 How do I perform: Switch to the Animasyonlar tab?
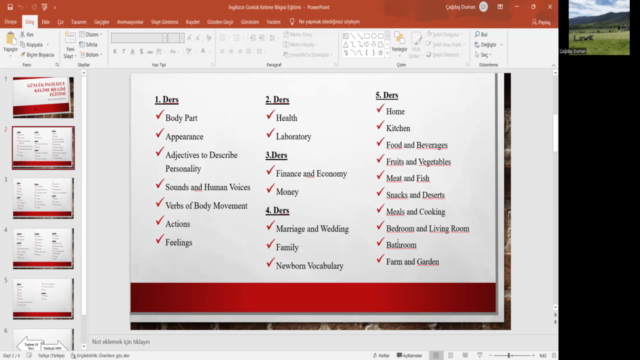pos(130,22)
